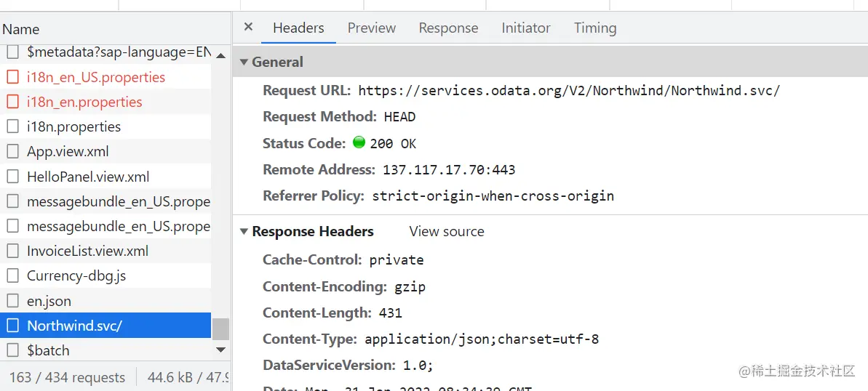Open the Response tab
This screenshot has width=868, height=391.
448,28
